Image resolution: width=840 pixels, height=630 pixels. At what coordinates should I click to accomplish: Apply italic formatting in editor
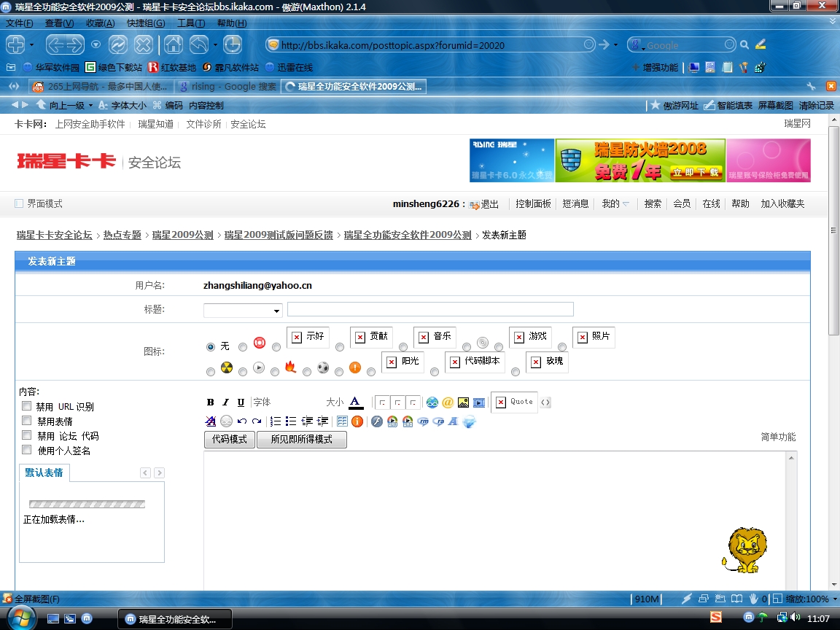click(225, 402)
